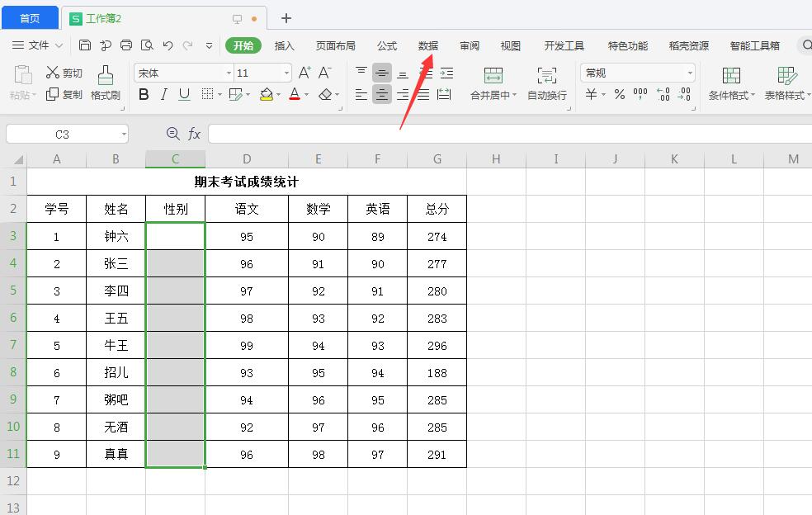Switch to the 数据 ribbon tab
812x515 pixels.
[x=428, y=45]
